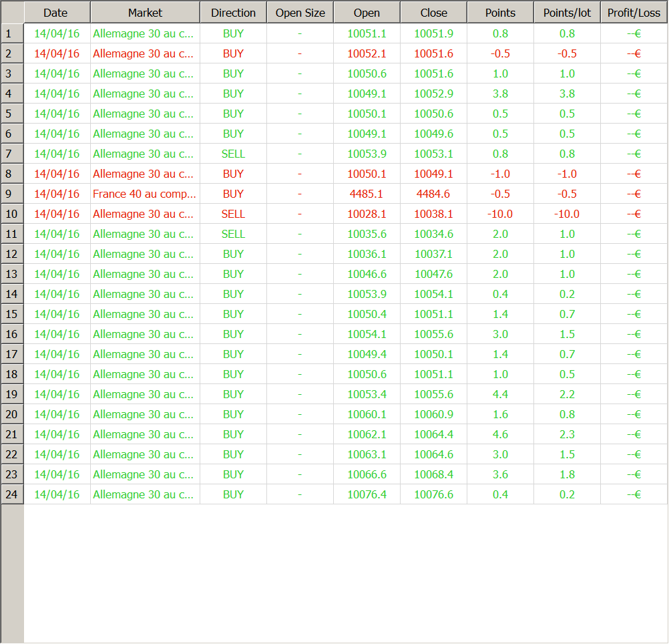Click close price 10049.6
Viewport: 669px width, 644px height.
433,134
